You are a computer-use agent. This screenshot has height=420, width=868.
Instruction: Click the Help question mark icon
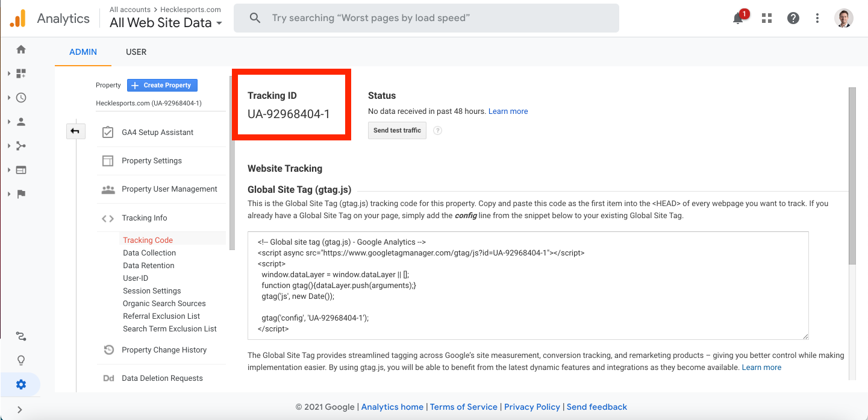click(793, 18)
